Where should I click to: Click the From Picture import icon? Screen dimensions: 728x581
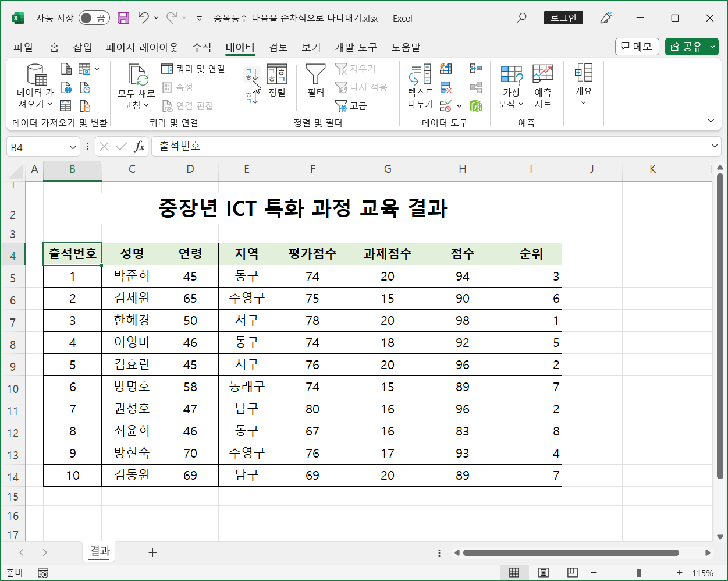pyautogui.click(x=85, y=69)
